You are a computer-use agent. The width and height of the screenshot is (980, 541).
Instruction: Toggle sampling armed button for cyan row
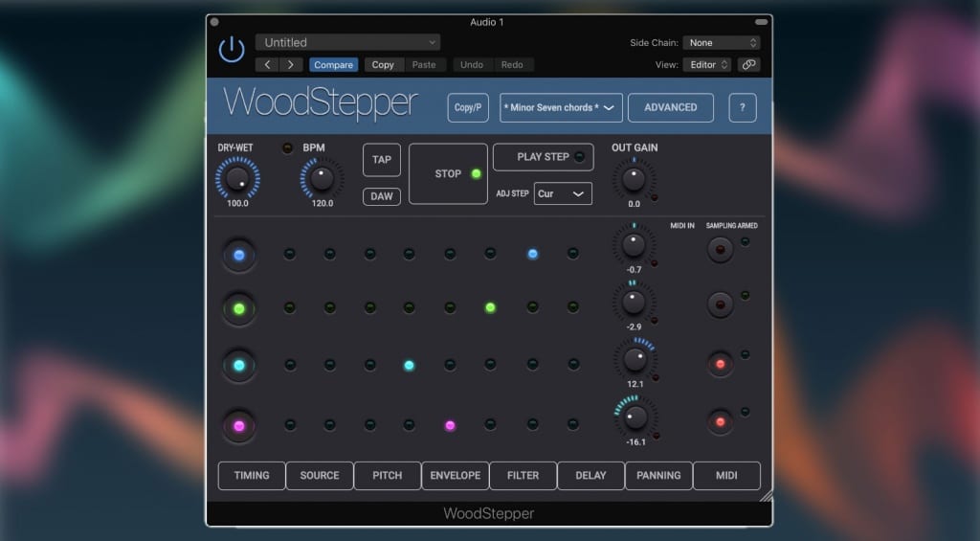click(720, 364)
